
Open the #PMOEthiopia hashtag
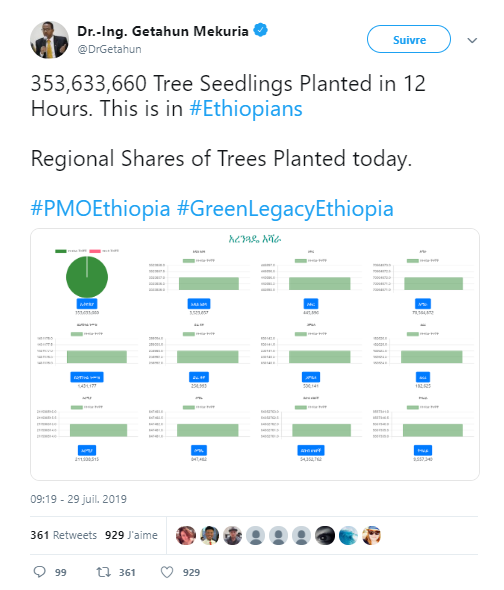tap(100, 208)
